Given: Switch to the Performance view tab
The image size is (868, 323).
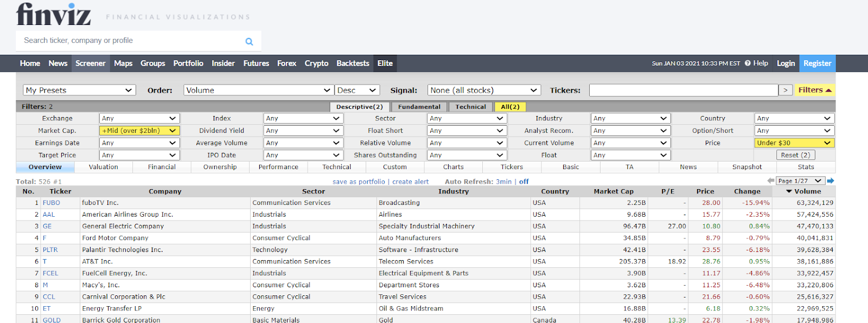Looking at the screenshot, I should pyautogui.click(x=278, y=167).
